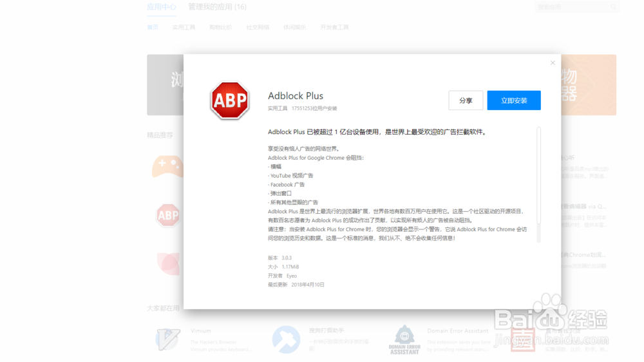Click the Adblock Plus title text

click(x=296, y=96)
